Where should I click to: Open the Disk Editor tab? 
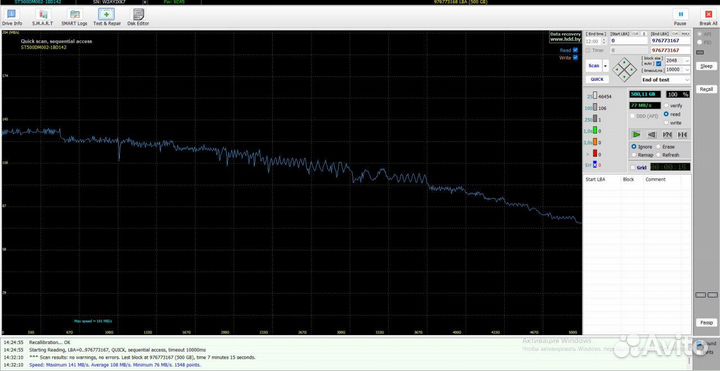[138, 17]
